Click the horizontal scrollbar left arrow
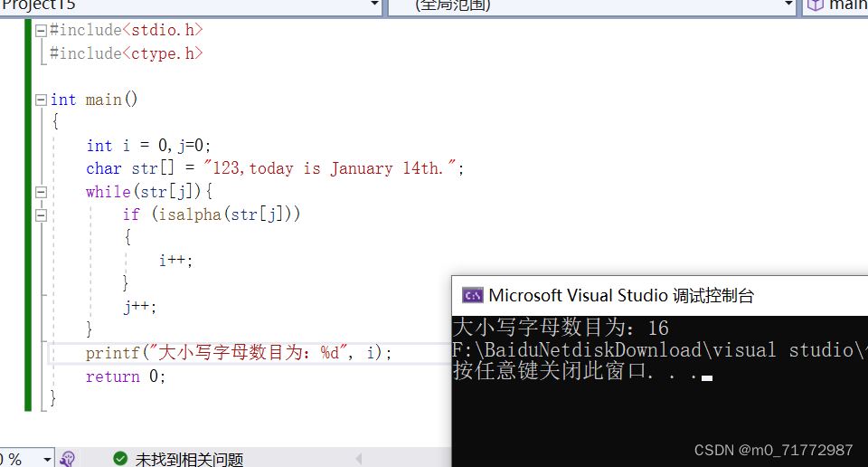The image size is (868, 467). coord(359,459)
